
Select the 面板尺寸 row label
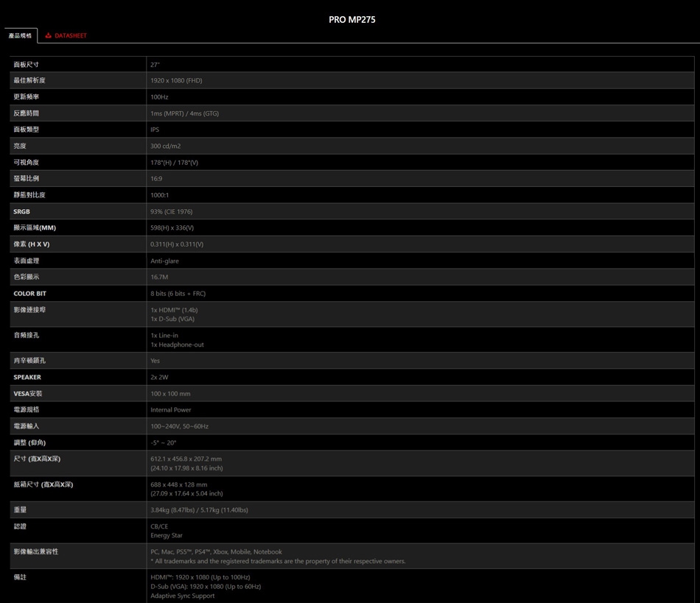tap(27, 65)
